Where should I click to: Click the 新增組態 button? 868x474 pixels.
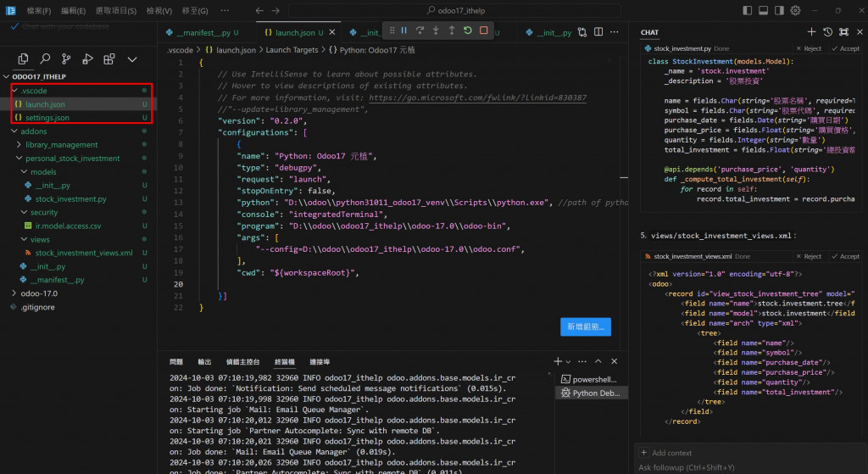coord(586,326)
